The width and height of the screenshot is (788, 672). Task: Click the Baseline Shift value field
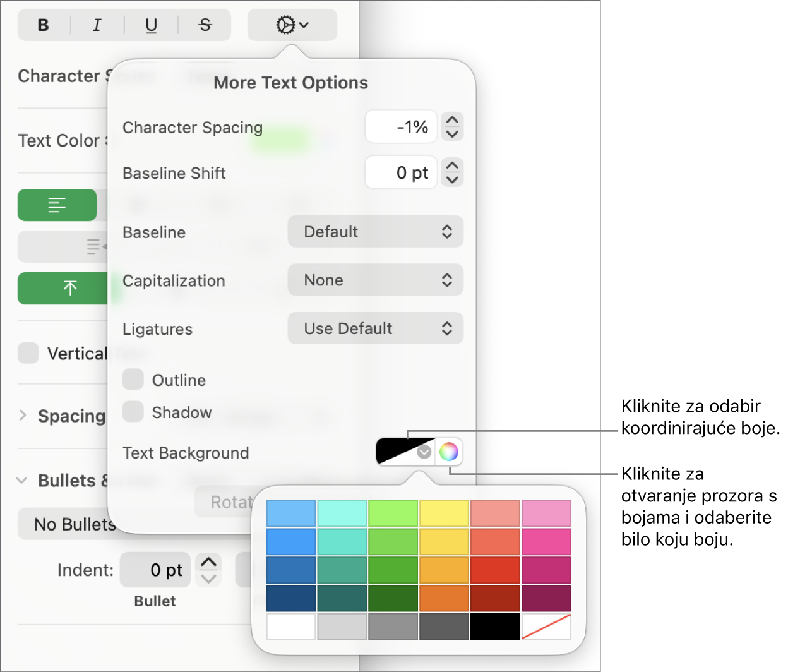[x=402, y=172]
